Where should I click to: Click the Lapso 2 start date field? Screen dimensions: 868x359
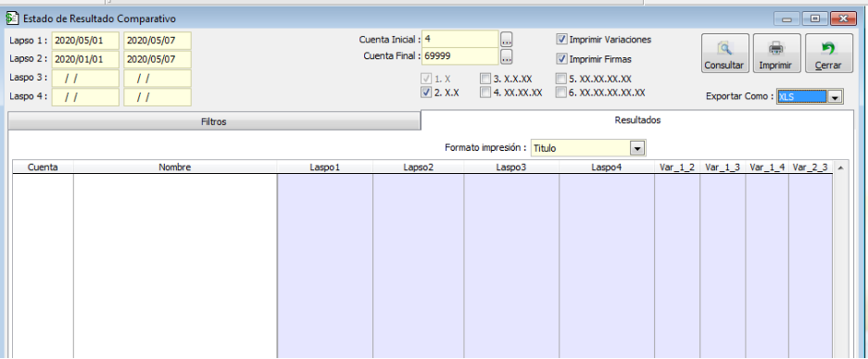tap(85, 59)
